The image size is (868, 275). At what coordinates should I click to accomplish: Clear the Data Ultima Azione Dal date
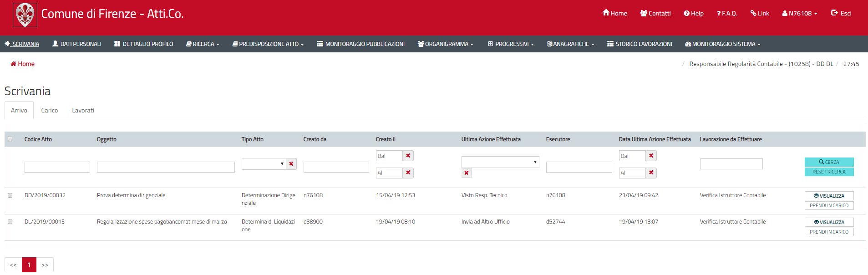click(x=651, y=156)
